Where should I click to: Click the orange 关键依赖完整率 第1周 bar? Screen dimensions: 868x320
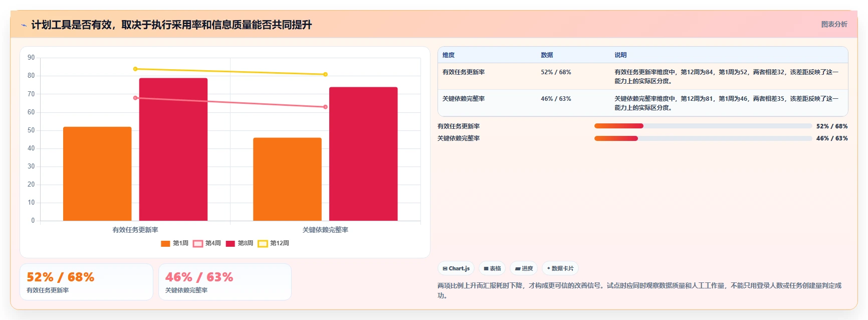[x=287, y=179]
